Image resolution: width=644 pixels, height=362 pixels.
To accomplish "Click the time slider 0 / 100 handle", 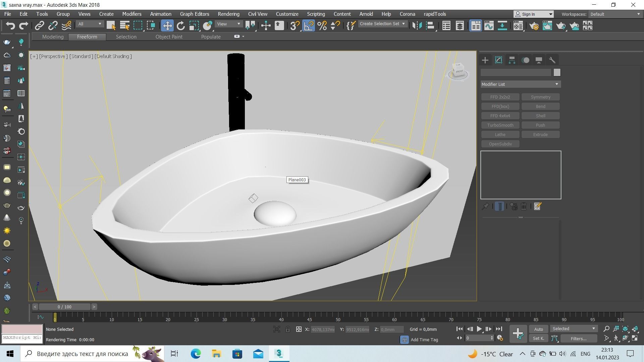I will point(64,307).
